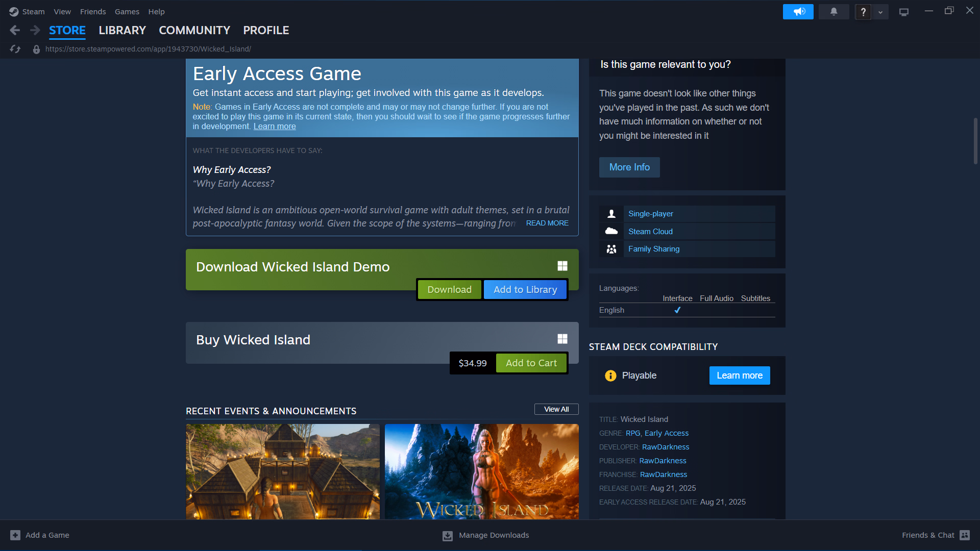This screenshot has width=980, height=551.
Task: Click the back navigation arrow
Action: click(x=15, y=31)
